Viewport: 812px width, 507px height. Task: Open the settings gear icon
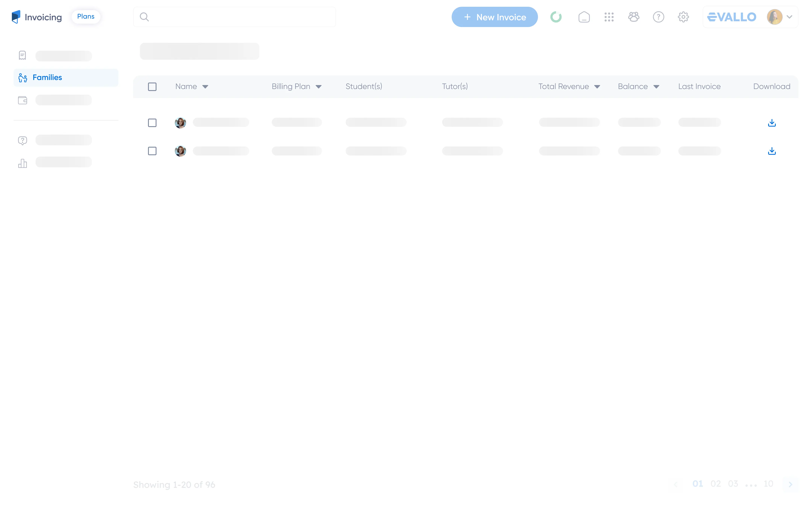(x=683, y=17)
